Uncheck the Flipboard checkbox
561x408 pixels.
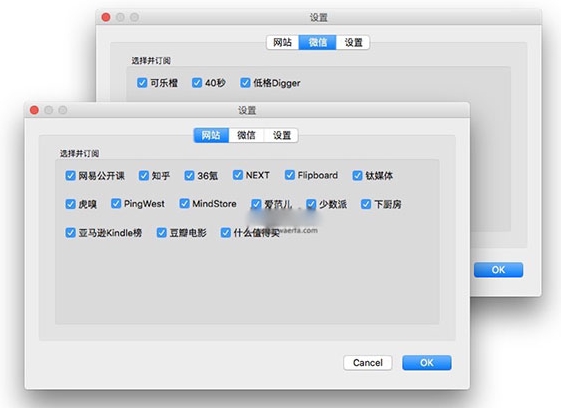click(x=289, y=175)
